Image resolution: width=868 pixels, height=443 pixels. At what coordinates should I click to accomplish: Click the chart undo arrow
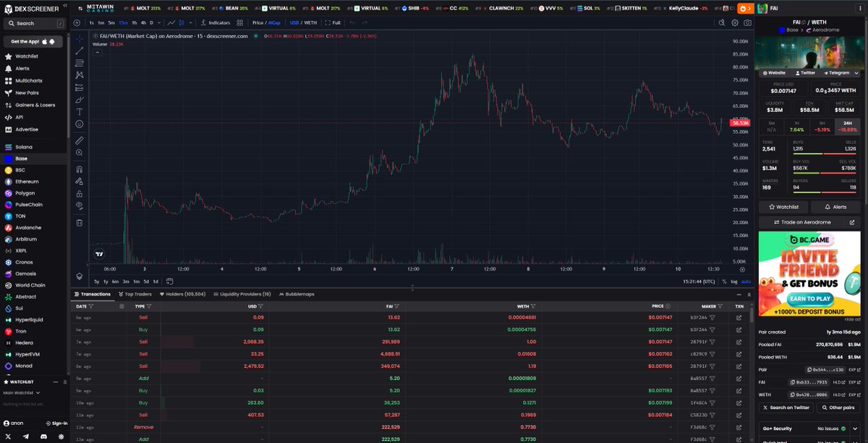pyautogui.click(x=352, y=22)
